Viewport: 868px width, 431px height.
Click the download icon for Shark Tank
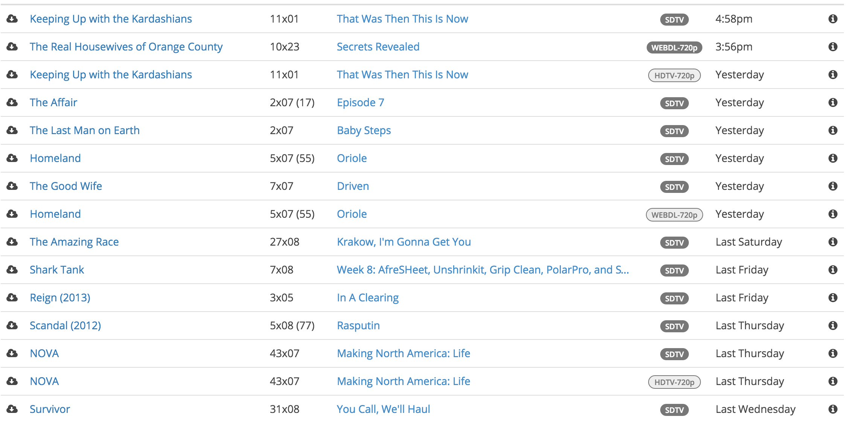pos(12,269)
